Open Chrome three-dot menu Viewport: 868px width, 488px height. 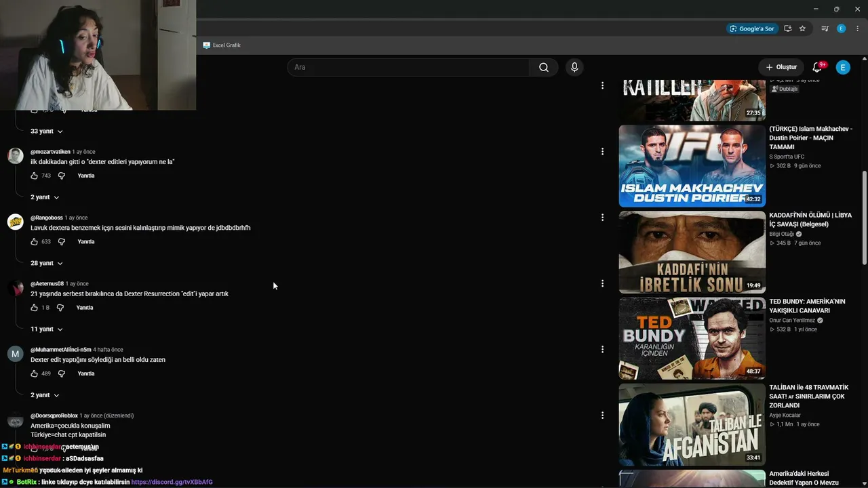tap(857, 28)
